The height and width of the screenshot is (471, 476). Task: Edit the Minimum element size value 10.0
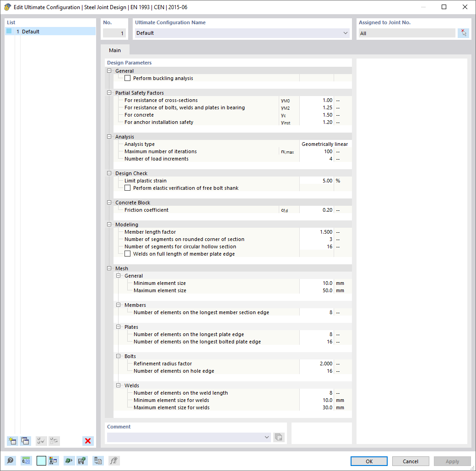[316, 283]
